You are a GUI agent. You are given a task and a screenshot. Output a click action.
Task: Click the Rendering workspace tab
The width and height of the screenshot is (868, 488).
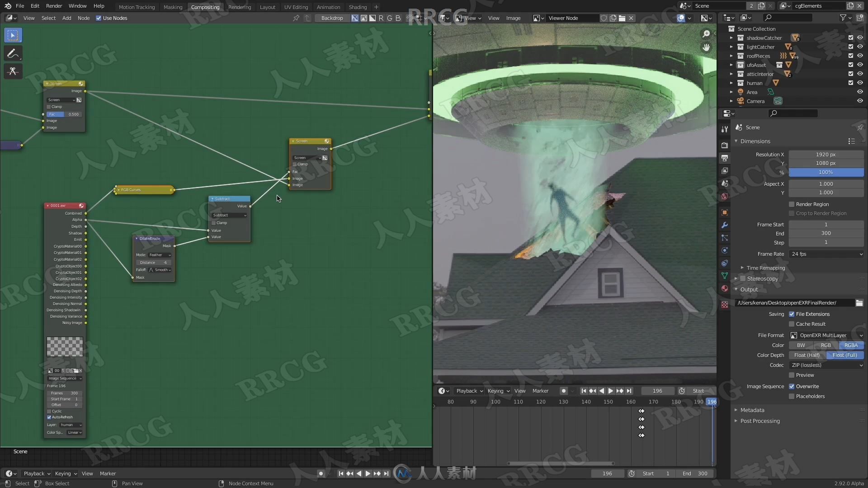[x=240, y=7]
